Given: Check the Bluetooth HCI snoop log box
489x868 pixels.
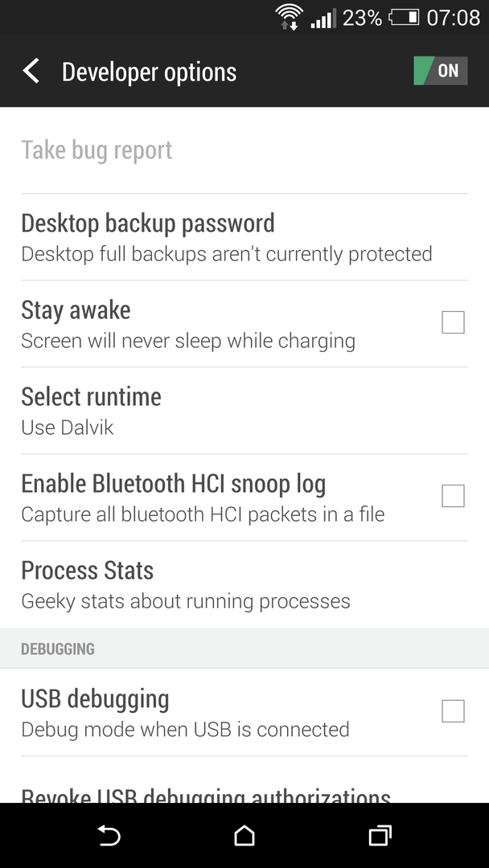Looking at the screenshot, I should (453, 496).
